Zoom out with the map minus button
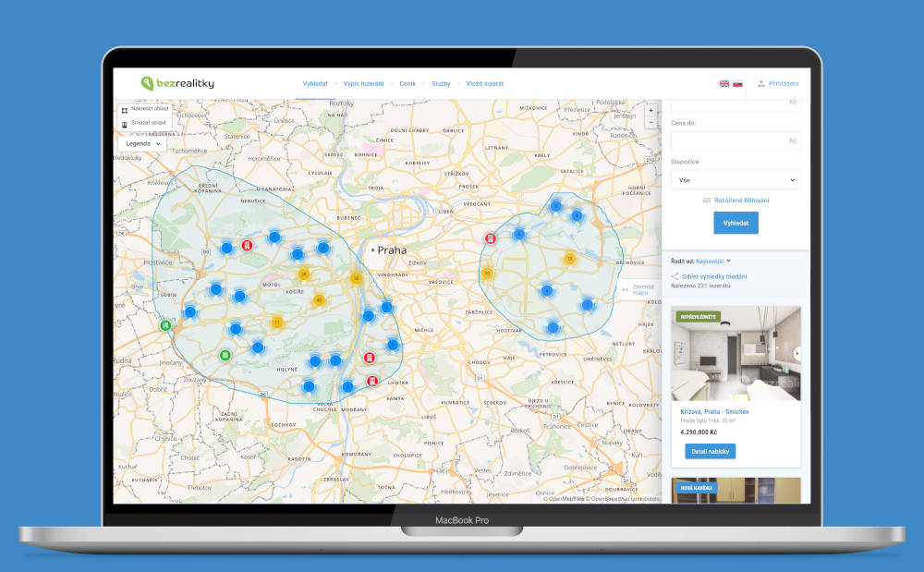Image resolution: width=924 pixels, height=572 pixels. point(650,122)
